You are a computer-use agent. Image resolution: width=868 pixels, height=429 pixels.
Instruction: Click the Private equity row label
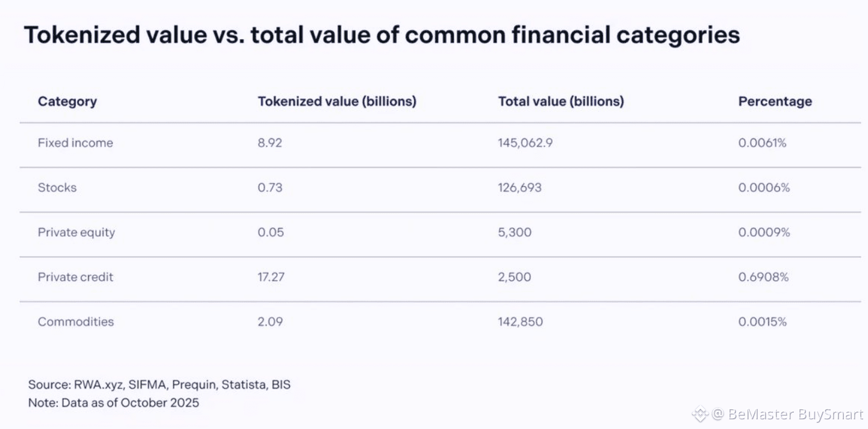click(76, 232)
